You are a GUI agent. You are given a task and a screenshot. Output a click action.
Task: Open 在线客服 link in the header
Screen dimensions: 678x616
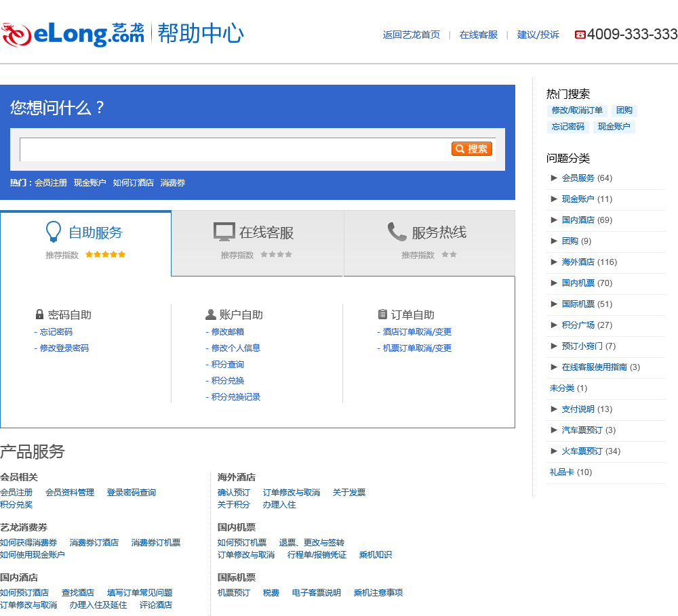[x=478, y=35]
